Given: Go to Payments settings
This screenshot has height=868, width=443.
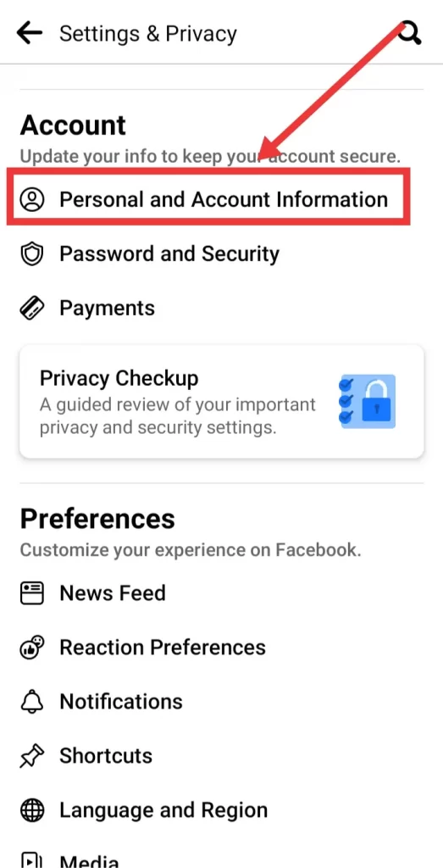Looking at the screenshot, I should pos(108,309).
